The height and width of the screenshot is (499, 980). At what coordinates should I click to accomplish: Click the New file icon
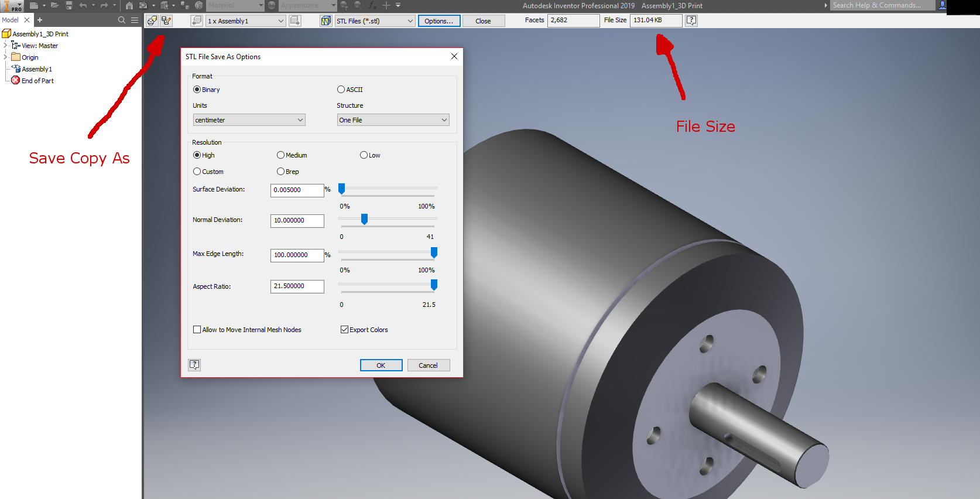click(x=34, y=5)
